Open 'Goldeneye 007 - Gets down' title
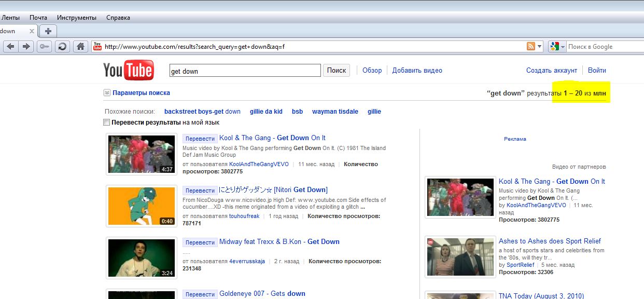The height and width of the screenshot is (299, 644). point(262,294)
